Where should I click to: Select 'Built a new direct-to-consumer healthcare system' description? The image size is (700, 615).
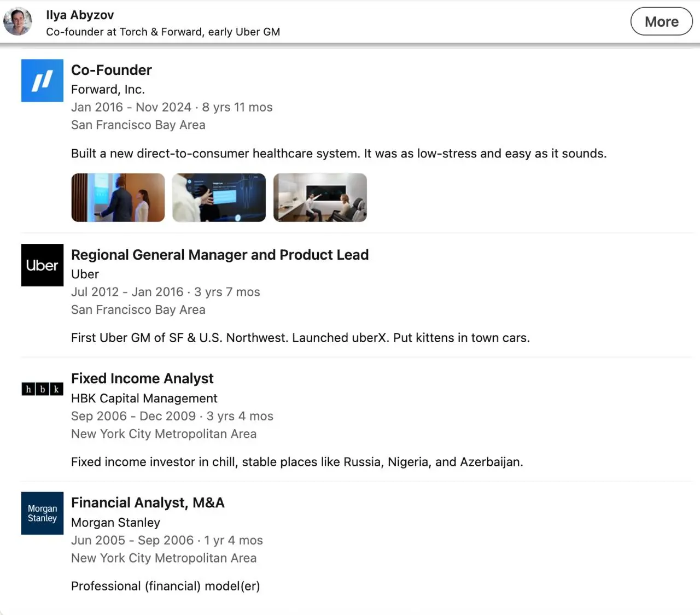339,154
